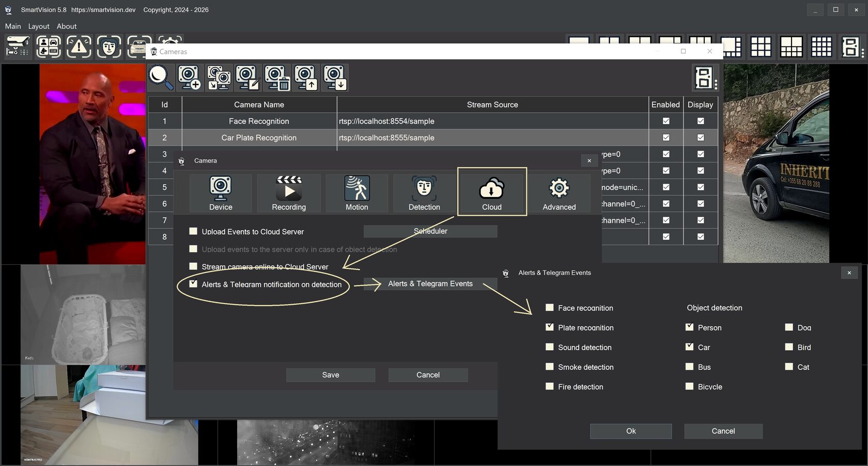Click the Stream Source column header
Image resolution: width=868 pixels, height=466 pixels.
(x=492, y=104)
